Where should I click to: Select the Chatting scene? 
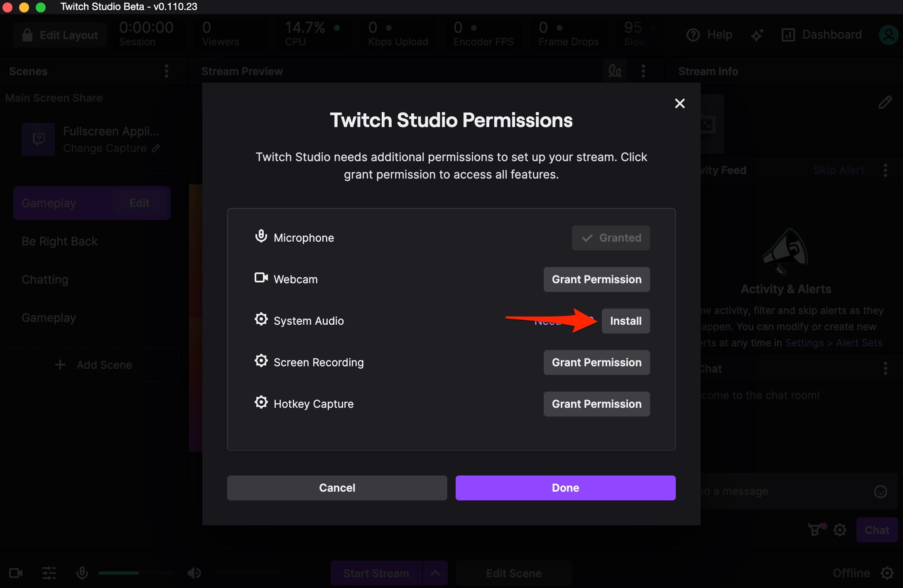(45, 279)
